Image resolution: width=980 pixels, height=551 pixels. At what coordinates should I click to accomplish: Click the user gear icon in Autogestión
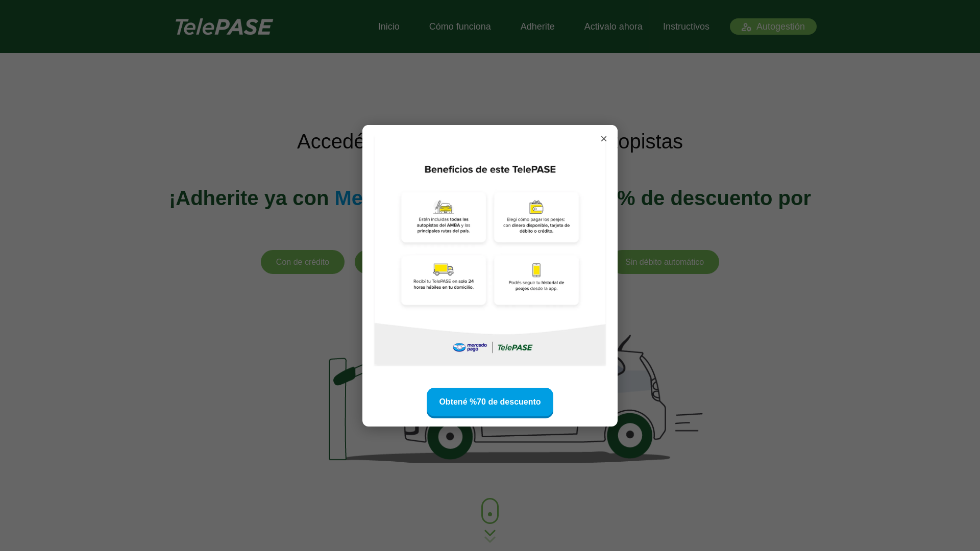[x=746, y=27]
